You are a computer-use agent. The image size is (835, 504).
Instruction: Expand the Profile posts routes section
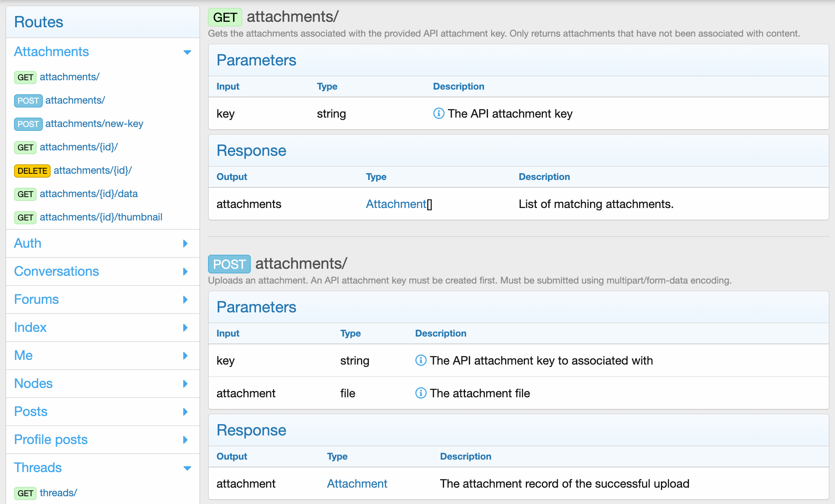185,440
